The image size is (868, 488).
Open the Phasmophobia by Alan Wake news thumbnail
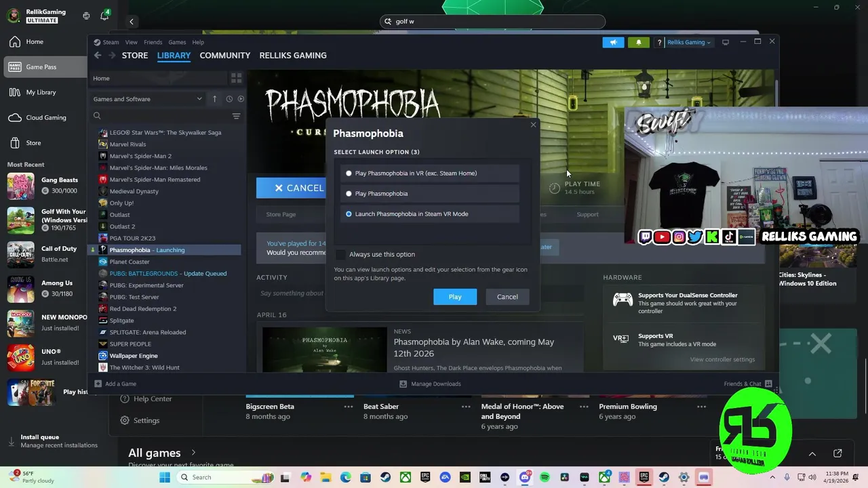pyautogui.click(x=324, y=350)
